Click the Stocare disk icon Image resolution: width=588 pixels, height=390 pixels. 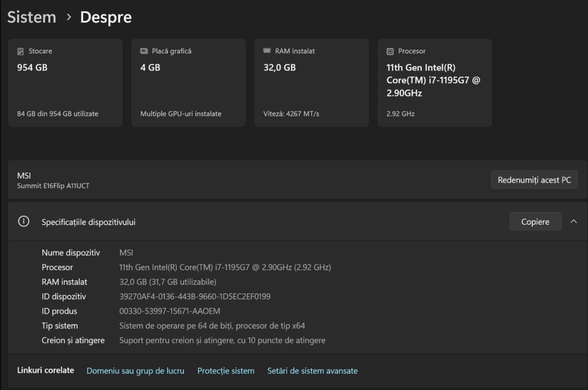pyautogui.click(x=20, y=51)
